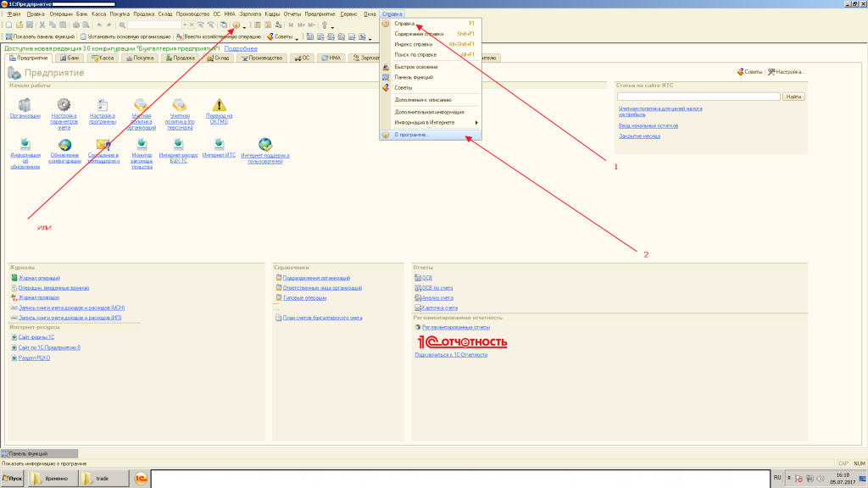868x488 pixels.
Task: Select Быстрое освоение menu entry
Action: coord(430,67)
